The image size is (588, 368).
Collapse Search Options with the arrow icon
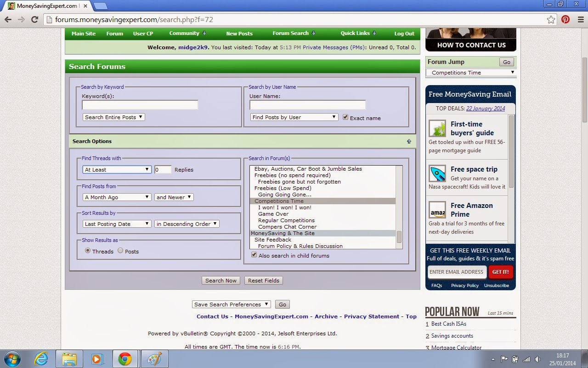click(x=409, y=141)
